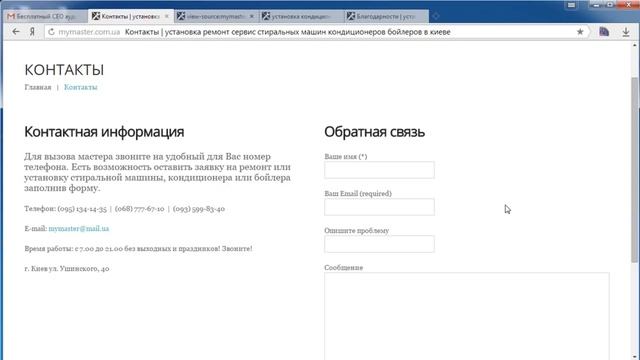Click the Контактная информация heading

coord(104,132)
